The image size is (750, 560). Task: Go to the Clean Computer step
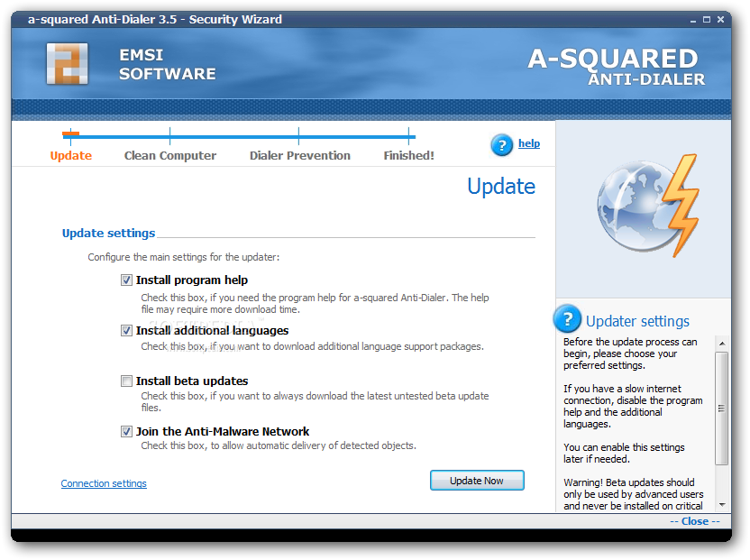(x=170, y=155)
